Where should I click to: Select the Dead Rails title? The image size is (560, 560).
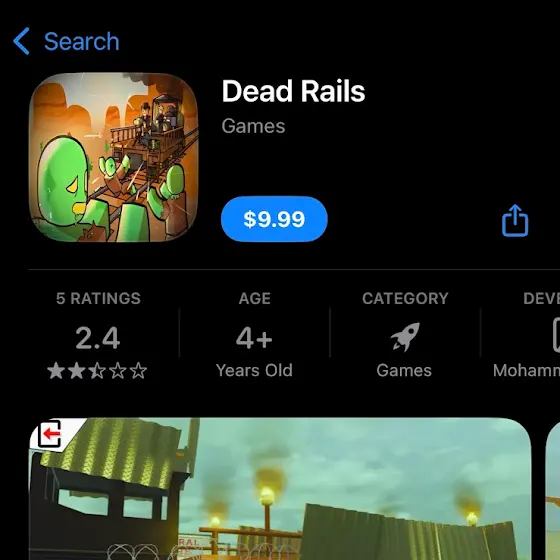(293, 91)
